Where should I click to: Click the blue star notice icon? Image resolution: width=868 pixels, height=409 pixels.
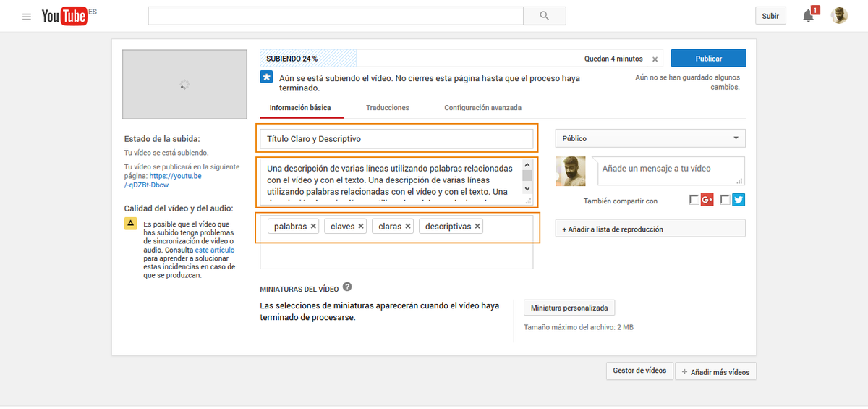coord(266,77)
